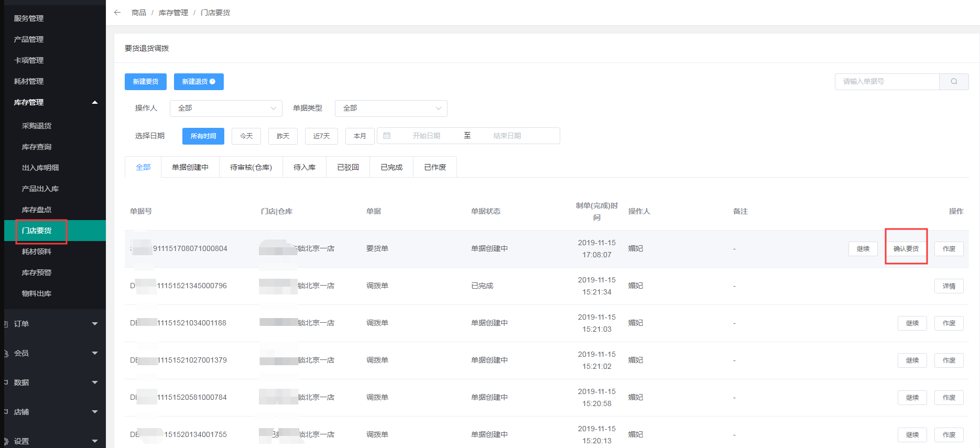Click order number ending 071000804

[179, 248]
